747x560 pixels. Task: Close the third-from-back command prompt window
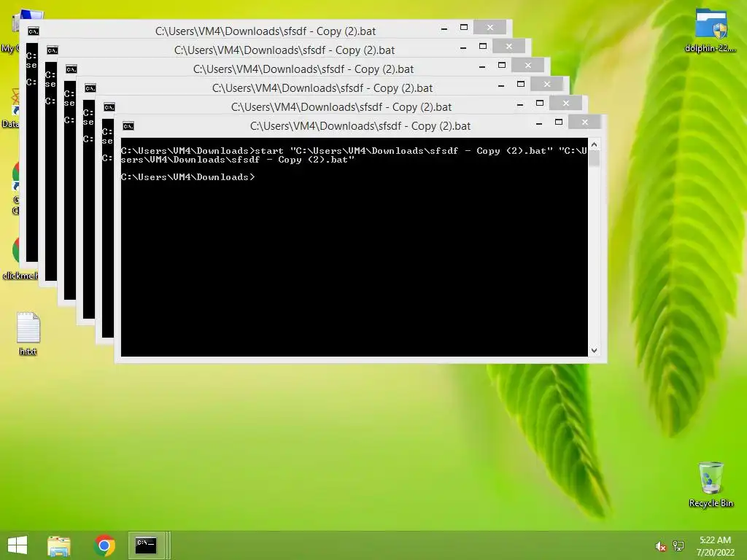528,66
